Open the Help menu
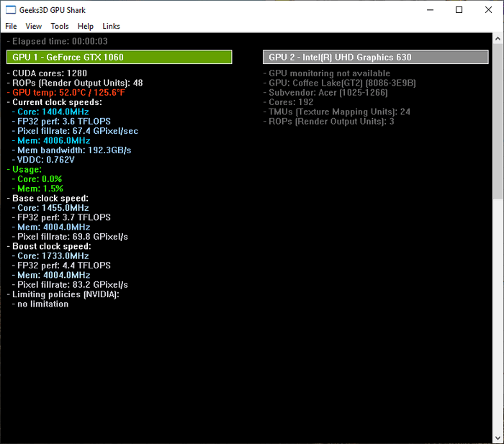This screenshot has height=444, width=504. (x=86, y=26)
